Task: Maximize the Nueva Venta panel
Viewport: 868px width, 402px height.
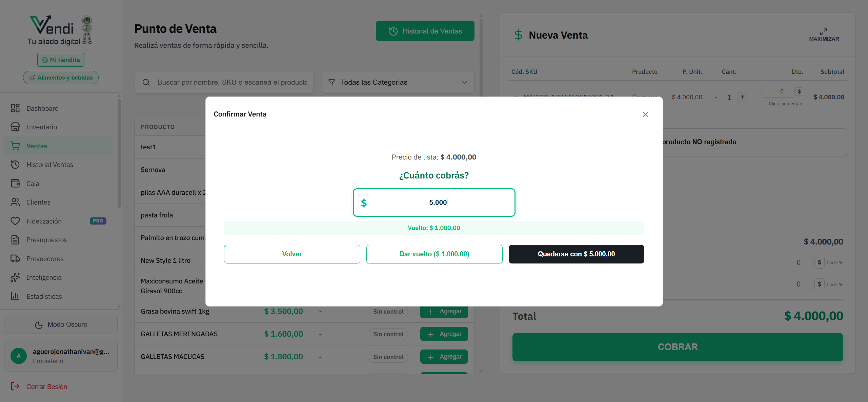Action: 824,35
